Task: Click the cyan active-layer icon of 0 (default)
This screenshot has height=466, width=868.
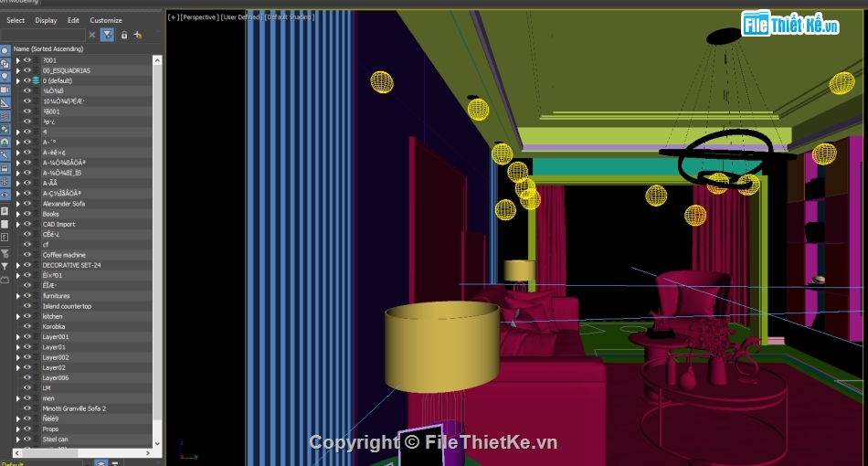Action: 36,80
